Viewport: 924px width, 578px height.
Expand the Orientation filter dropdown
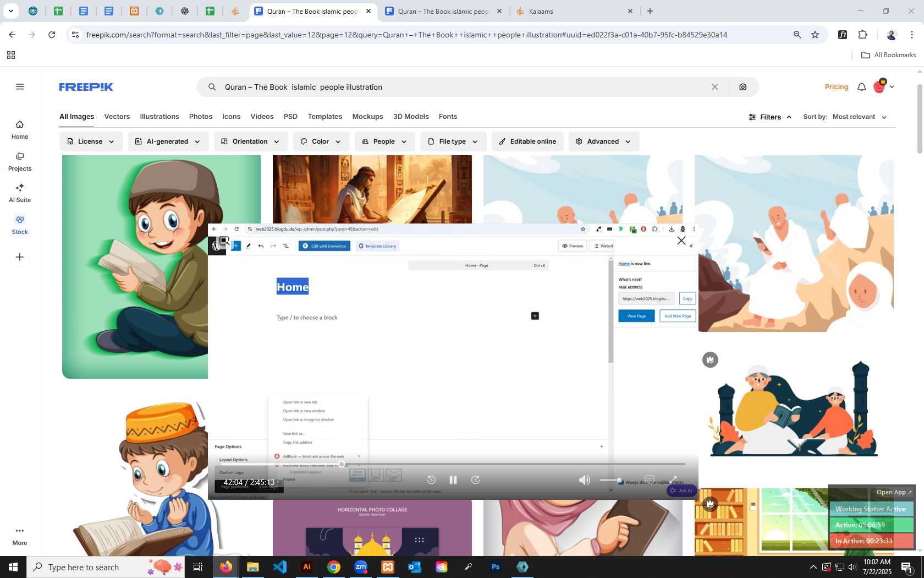click(251, 141)
